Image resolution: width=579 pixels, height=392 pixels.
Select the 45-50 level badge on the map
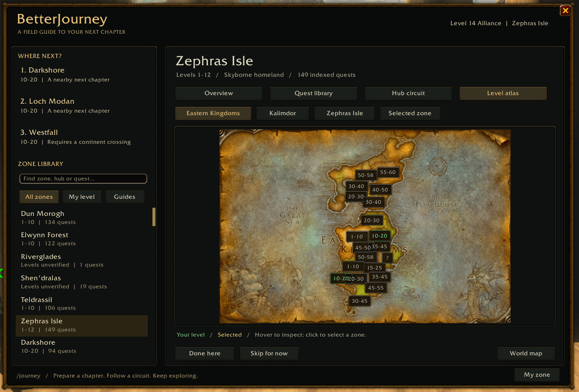pos(363,248)
